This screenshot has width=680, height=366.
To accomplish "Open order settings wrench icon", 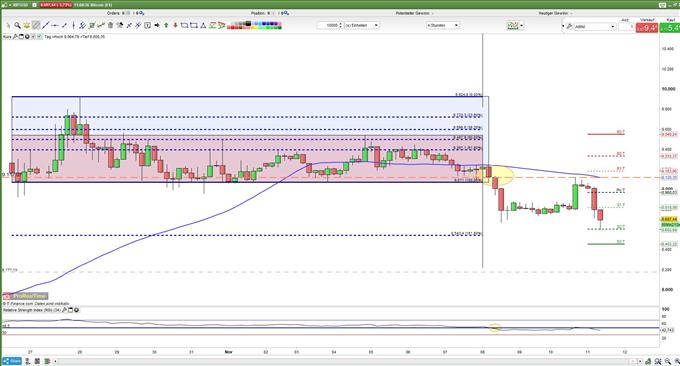I will [569, 26].
